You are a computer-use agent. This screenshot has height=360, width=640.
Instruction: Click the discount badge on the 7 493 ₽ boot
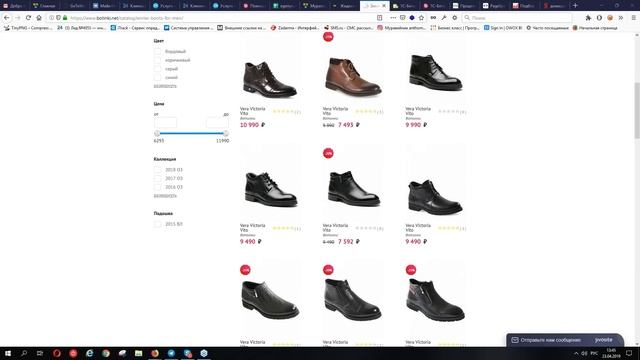pos(328,37)
